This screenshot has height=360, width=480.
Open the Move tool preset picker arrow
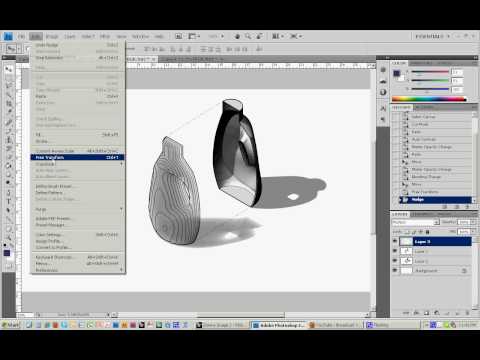[19, 49]
